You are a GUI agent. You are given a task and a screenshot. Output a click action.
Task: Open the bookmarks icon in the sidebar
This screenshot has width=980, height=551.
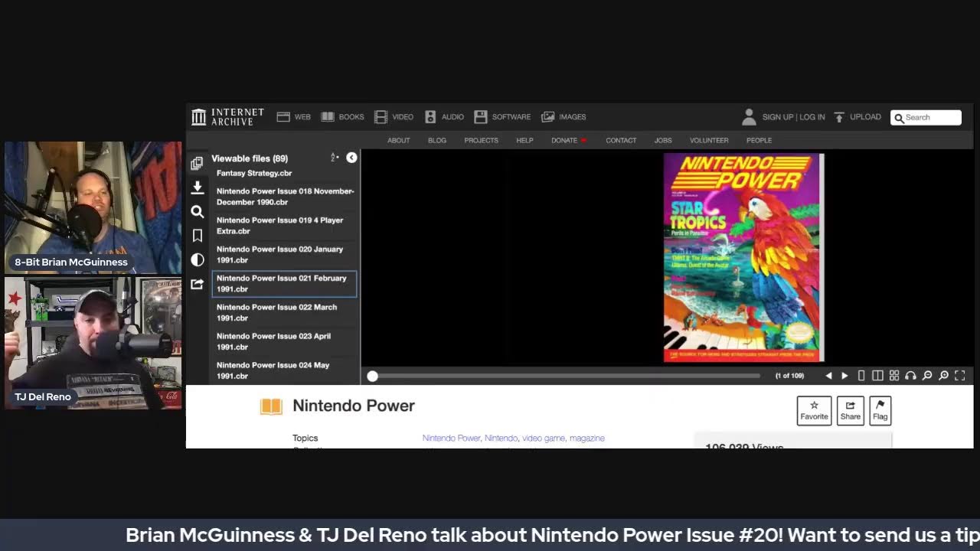pyautogui.click(x=197, y=236)
